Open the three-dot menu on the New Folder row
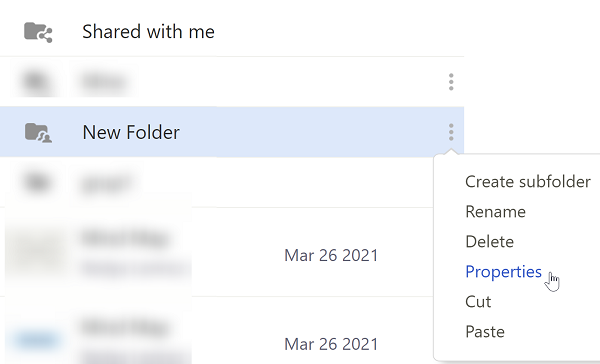The width and height of the screenshot is (600, 364). coord(451,132)
